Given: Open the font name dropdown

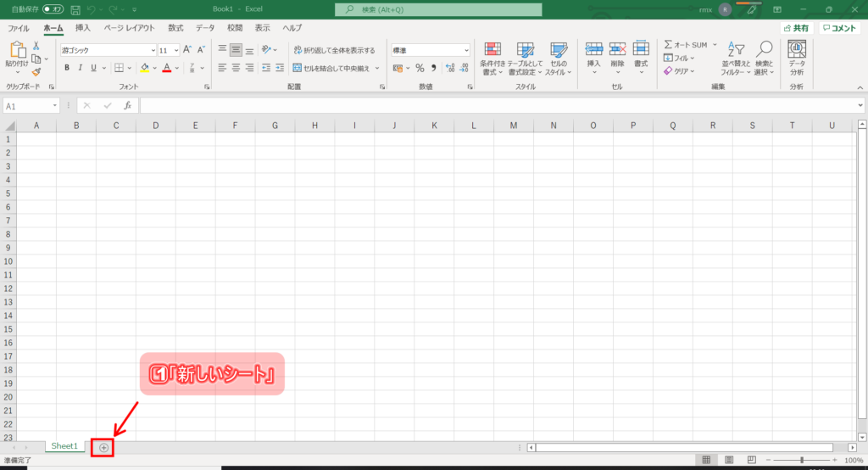Looking at the screenshot, I should [x=153, y=50].
